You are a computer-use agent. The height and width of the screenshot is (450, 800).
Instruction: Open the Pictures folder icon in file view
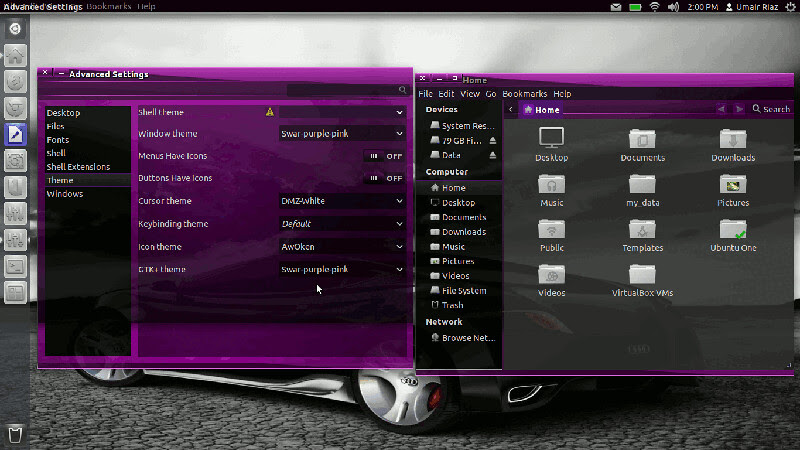[733, 184]
